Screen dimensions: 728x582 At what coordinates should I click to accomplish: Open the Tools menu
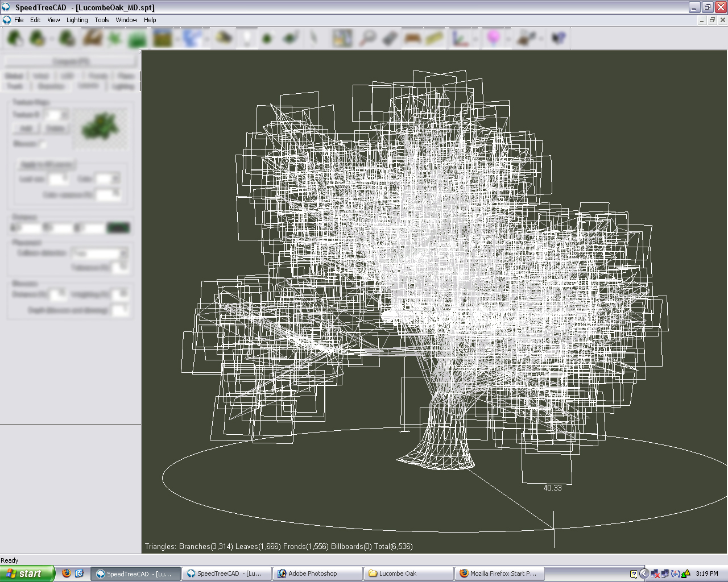point(102,20)
